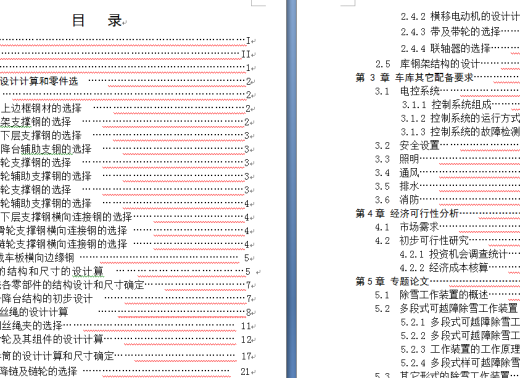520x378 pixels.
Task: Click the entry 3.1.1 控制系统组成
Action: (x=447, y=105)
